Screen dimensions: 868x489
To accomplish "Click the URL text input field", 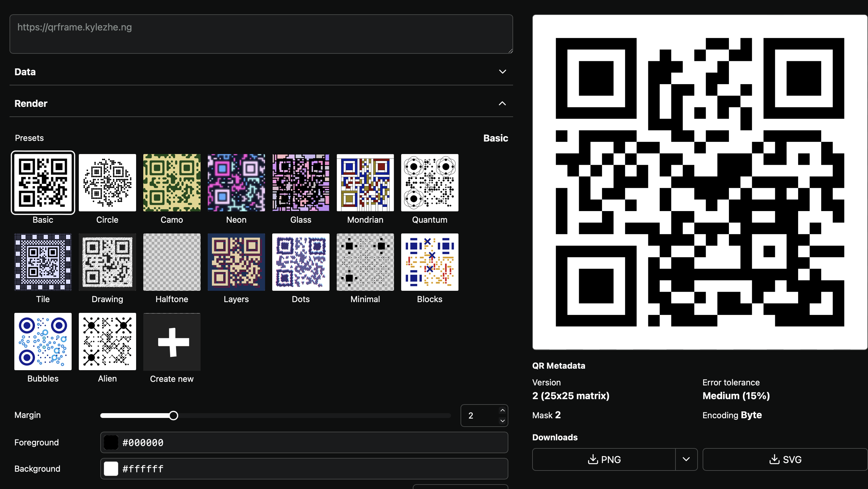I will 261,34.
